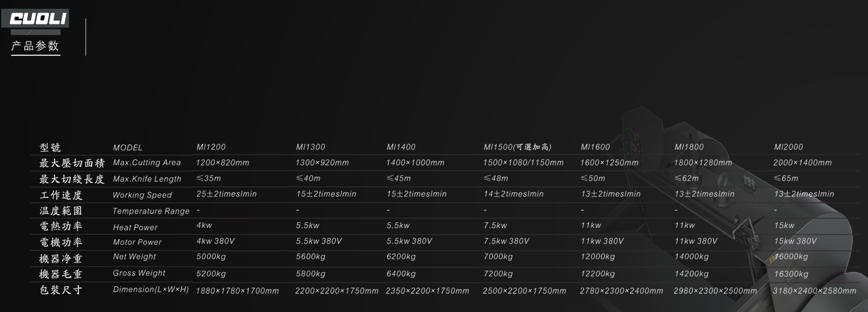Select the 2000×1400mm cutting area cell
Viewport: 868px width, 312px height.
(803, 163)
